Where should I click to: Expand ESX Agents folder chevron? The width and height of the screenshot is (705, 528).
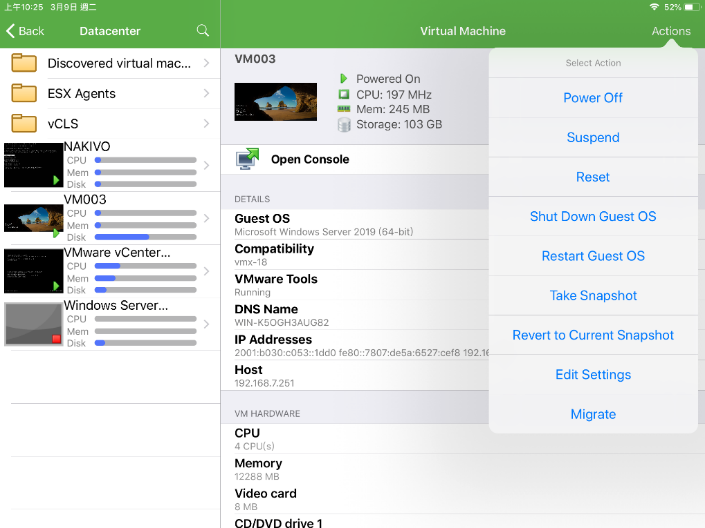click(x=206, y=93)
